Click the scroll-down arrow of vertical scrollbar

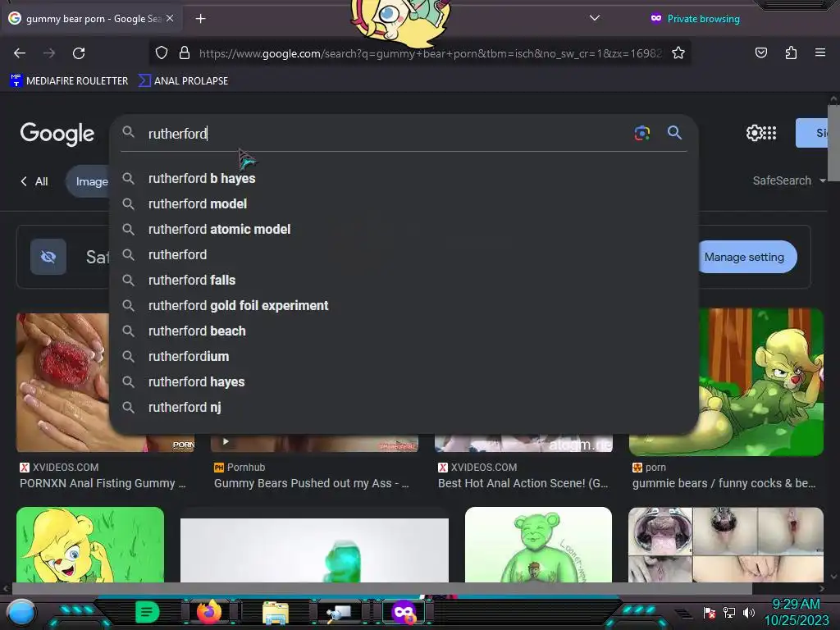click(833, 577)
